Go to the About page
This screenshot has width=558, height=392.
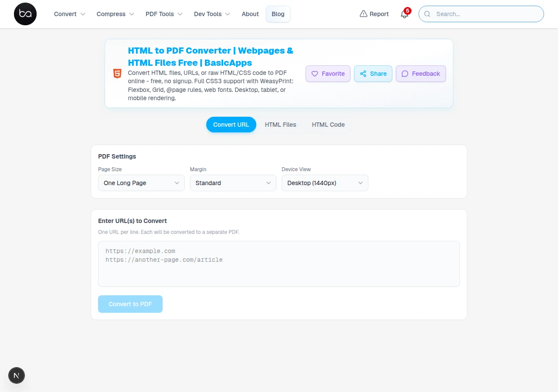[250, 14]
